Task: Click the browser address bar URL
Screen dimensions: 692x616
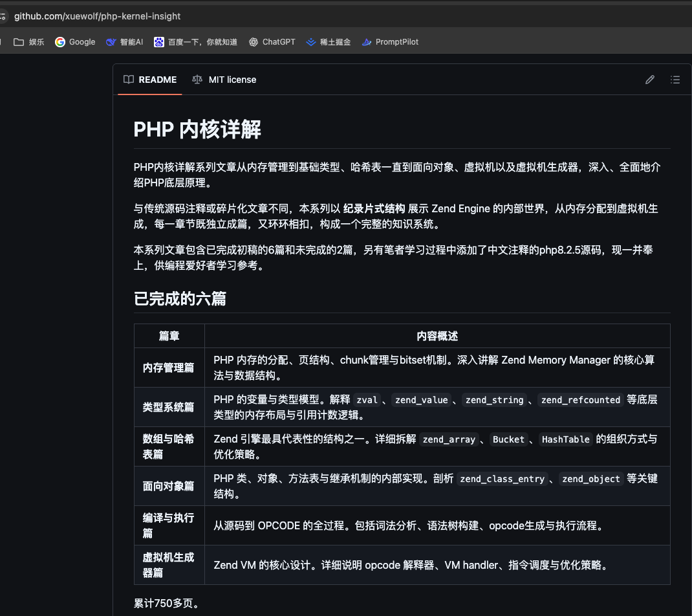Action: pos(97,16)
